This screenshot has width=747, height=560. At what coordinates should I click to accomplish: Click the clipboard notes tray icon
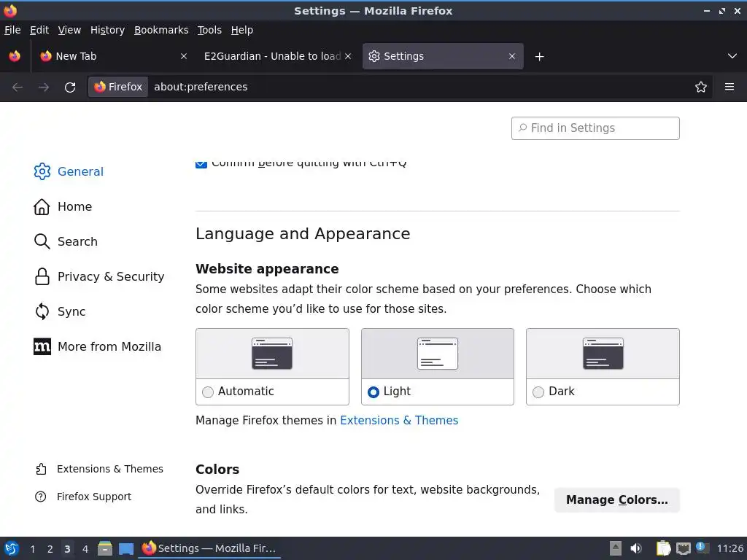tap(663, 548)
